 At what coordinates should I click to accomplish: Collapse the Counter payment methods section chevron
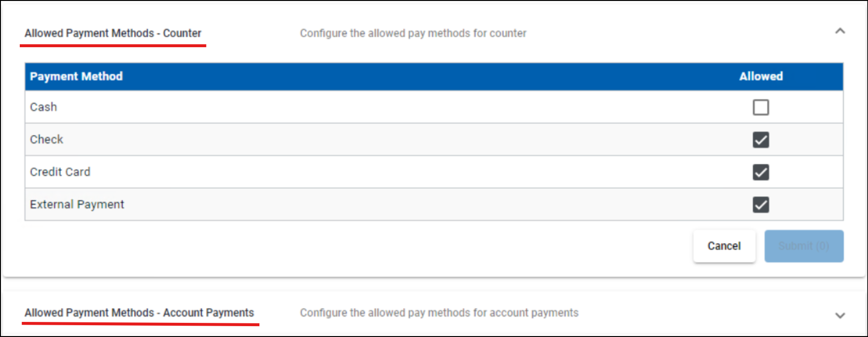point(840,32)
